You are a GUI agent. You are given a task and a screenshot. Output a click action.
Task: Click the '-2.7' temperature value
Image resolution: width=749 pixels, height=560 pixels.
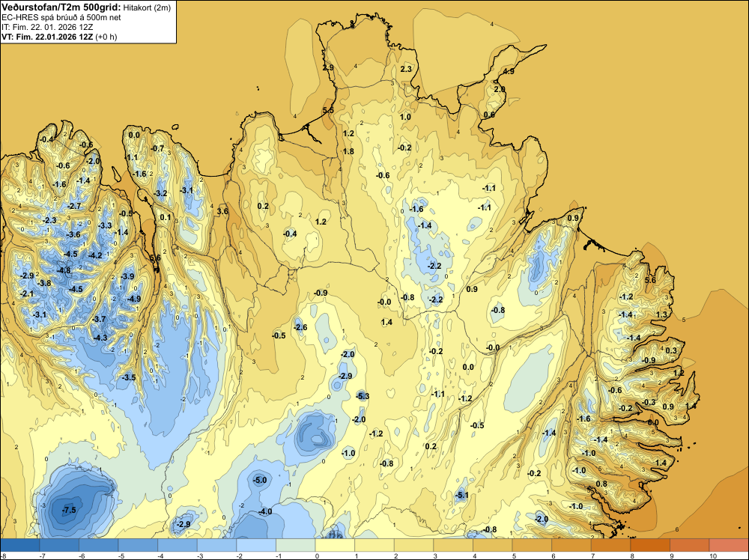(x=74, y=206)
